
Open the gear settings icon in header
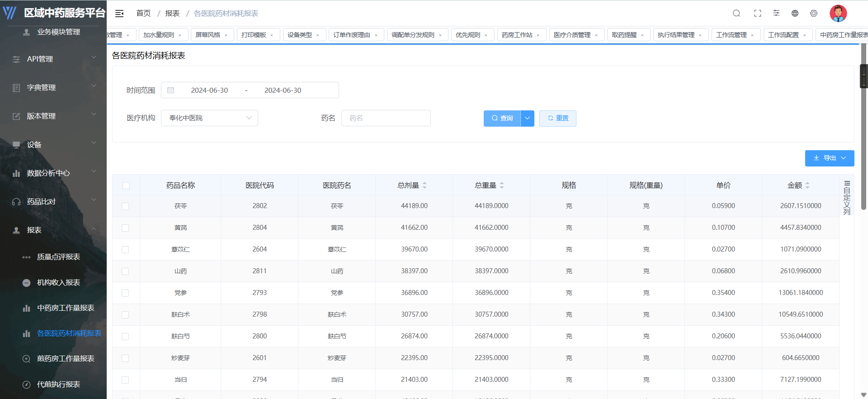814,13
